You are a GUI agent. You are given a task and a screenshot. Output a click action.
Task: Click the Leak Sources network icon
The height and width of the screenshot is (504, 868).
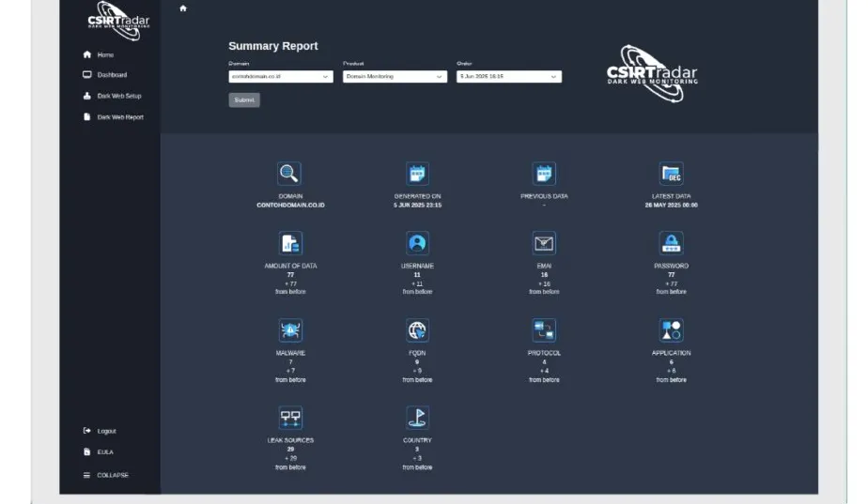click(290, 418)
